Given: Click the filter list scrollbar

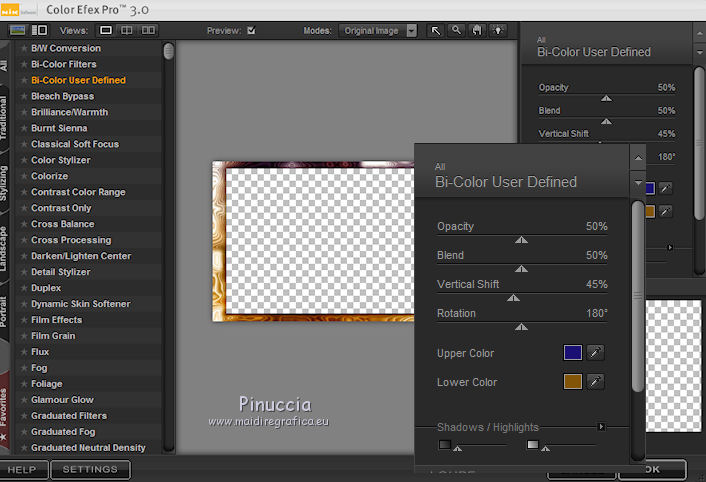Looking at the screenshot, I should (x=169, y=51).
